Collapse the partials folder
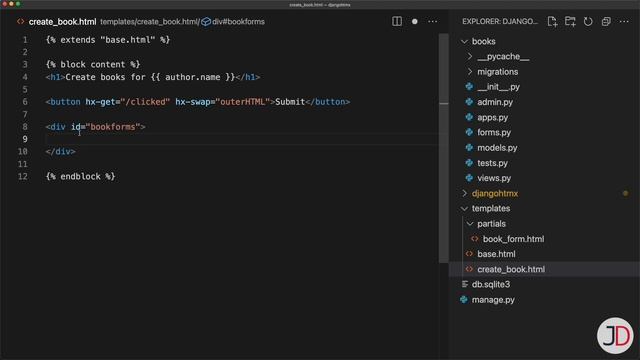640x360 pixels. 470,224
